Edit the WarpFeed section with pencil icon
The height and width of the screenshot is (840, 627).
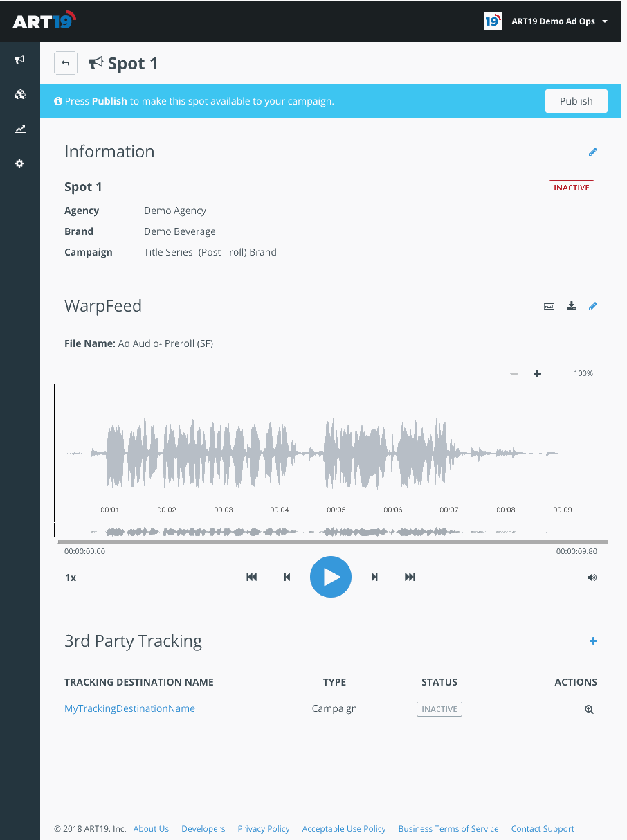click(x=592, y=306)
